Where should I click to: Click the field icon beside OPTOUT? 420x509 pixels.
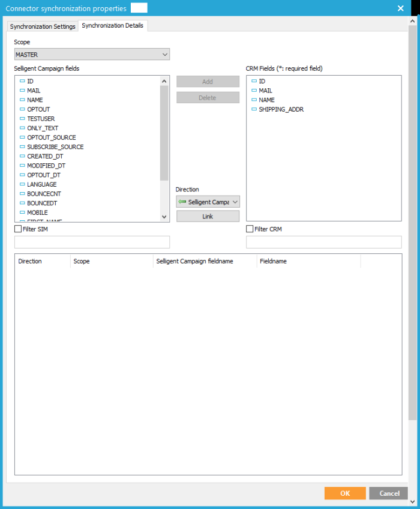(22, 109)
